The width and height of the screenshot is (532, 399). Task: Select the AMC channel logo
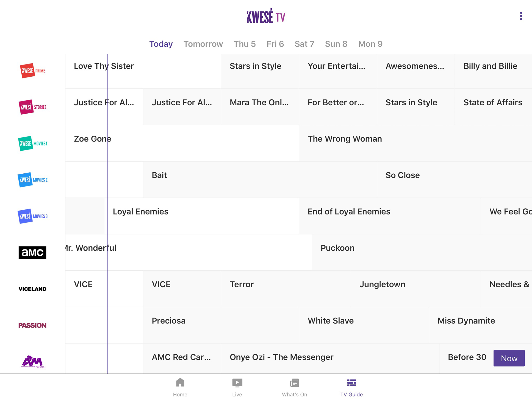(33, 252)
